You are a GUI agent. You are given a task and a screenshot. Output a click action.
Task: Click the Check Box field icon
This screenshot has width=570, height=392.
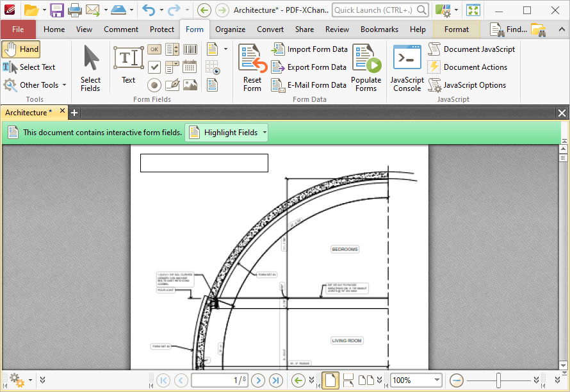click(x=154, y=67)
